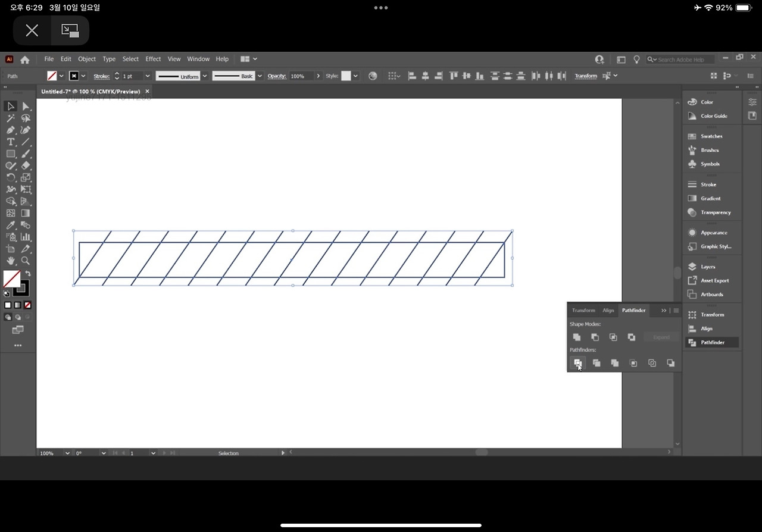Expand the Opacity arrow
This screenshot has width=762, height=532.
pos(318,76)
